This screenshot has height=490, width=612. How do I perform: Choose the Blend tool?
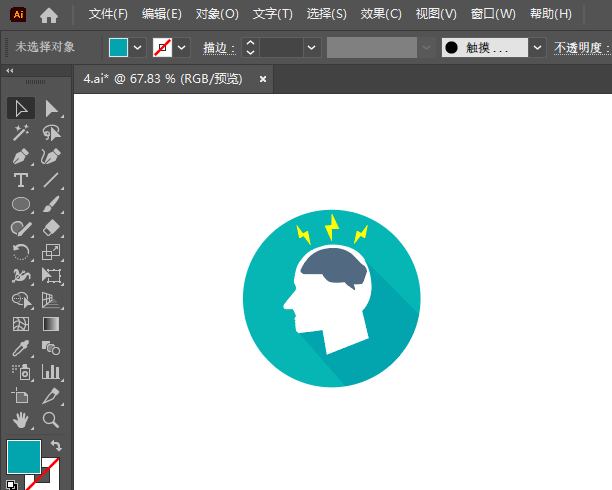click(x=51, y=348)
